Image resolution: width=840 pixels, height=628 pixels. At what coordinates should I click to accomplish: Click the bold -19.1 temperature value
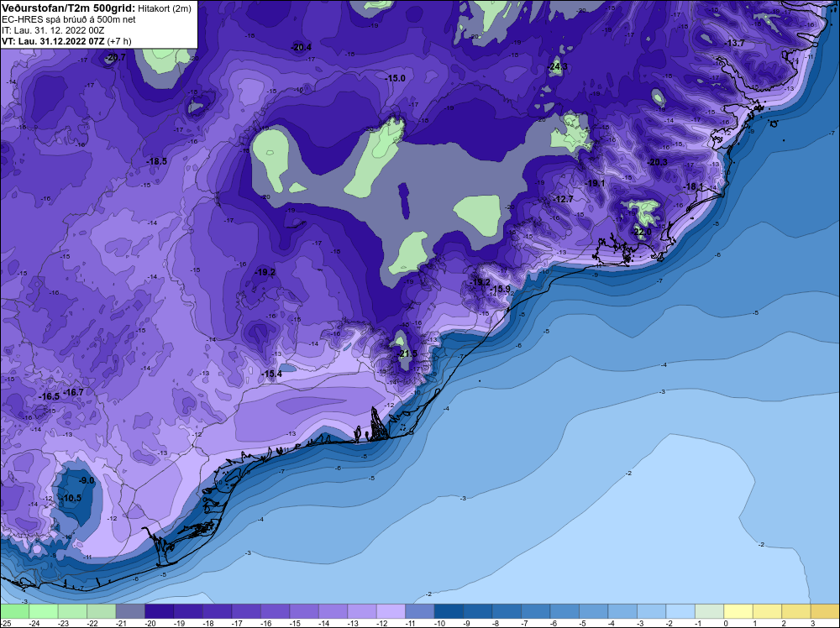point(594,183)
